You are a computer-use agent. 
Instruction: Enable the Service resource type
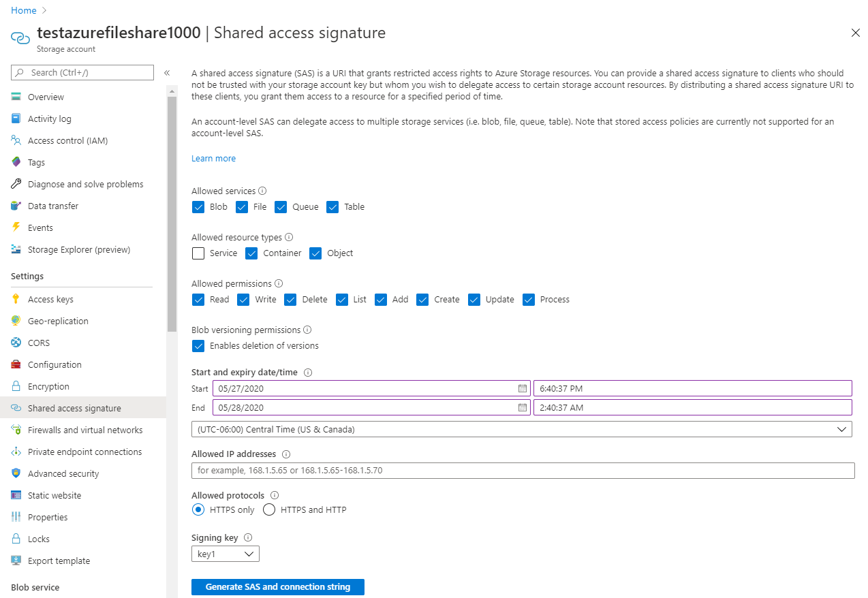[198, 253]
